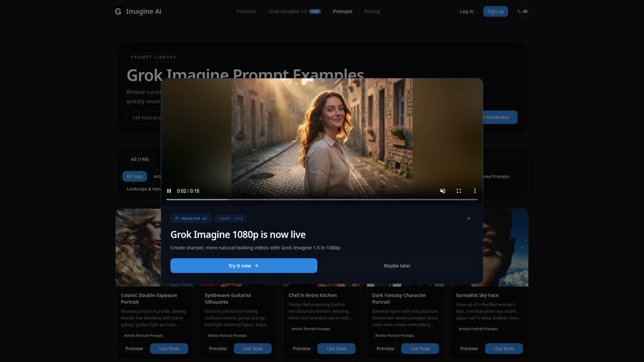The image size is (644, 362).
Task: Open Grok Imagine 1.5 nav item
Action: 294,11
